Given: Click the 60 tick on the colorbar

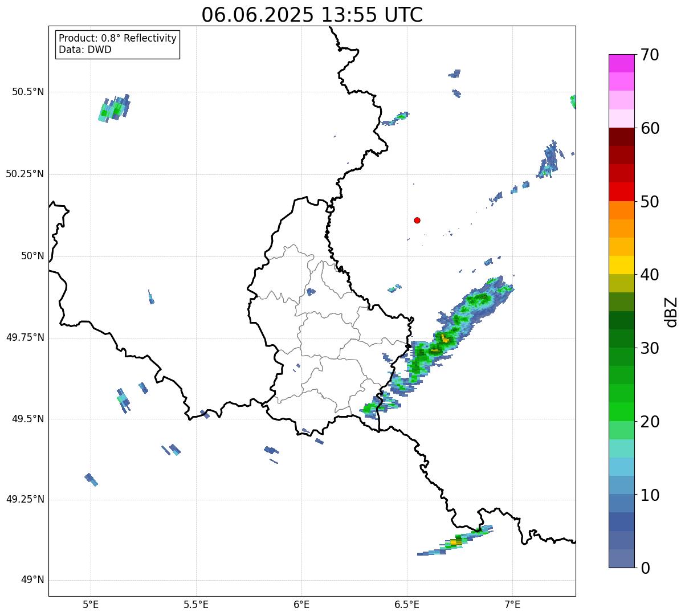Looking at the screenshot, I should tap(650, 128).
